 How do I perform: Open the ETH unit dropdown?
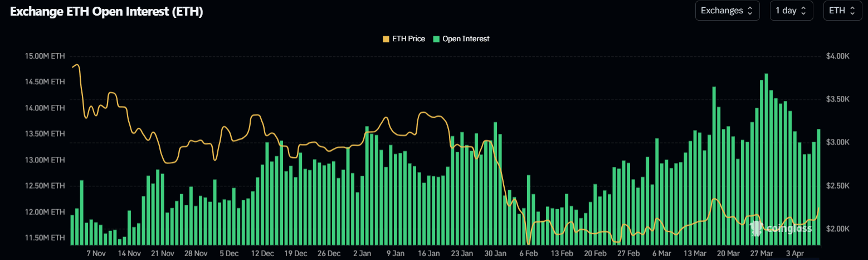[841, 11]
